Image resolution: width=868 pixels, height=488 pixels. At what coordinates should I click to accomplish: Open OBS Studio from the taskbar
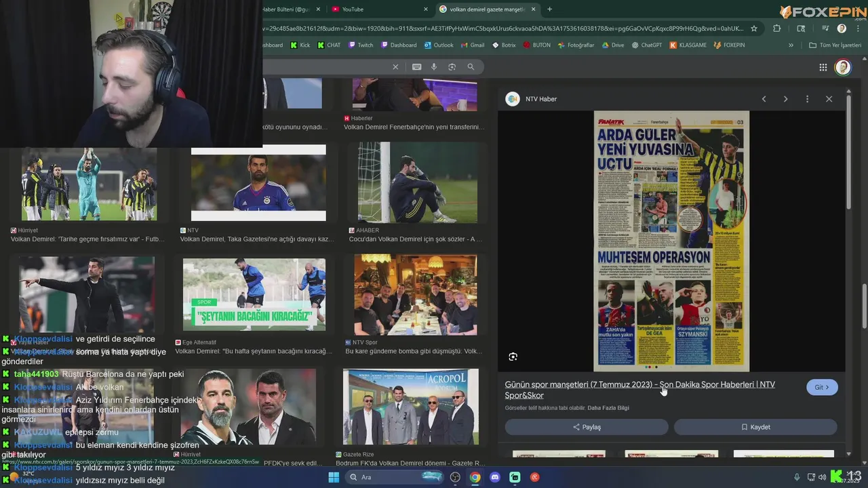point(455,477)
